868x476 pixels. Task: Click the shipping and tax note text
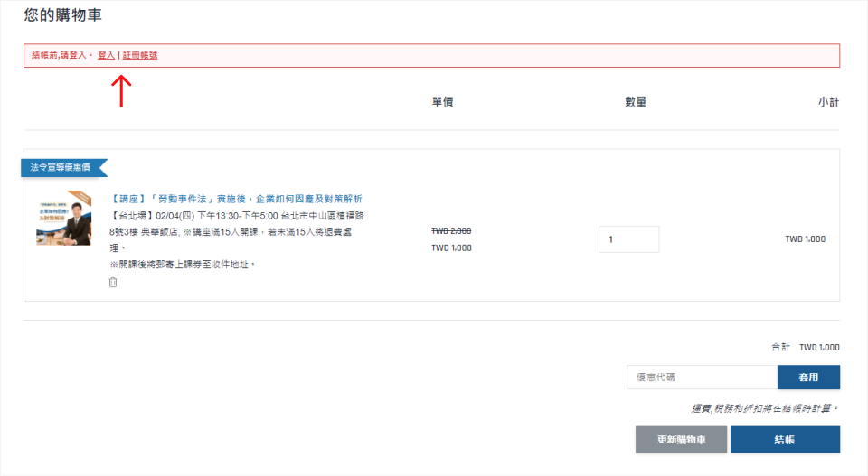(765, 408)
